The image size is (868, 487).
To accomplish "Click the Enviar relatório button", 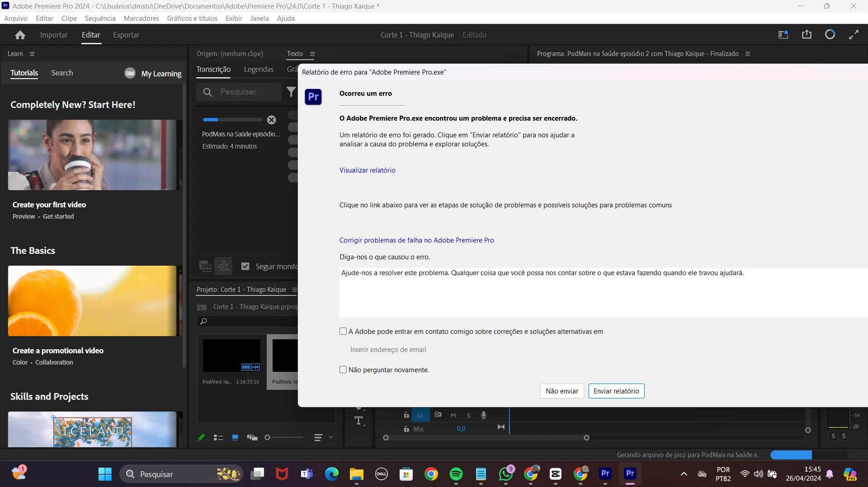I will point(616,391).
